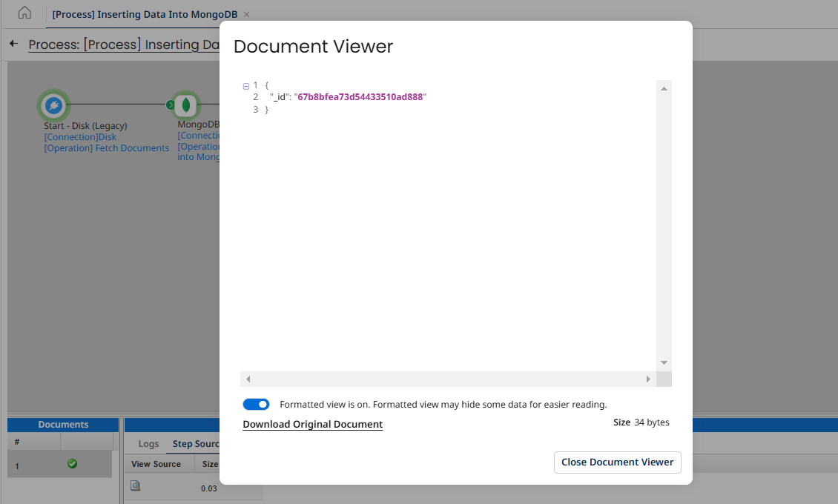Select the Start Disk plug shape icon

point(53,106)
